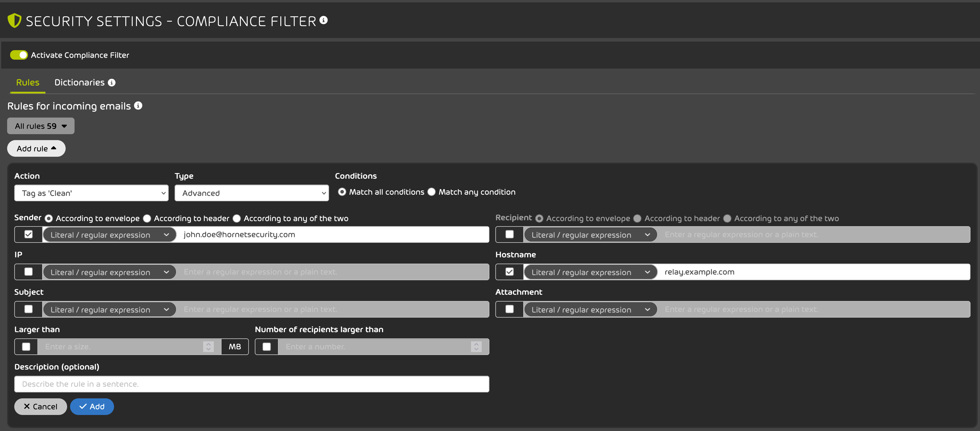Disable the Activate Compliance Filter switch

click(19, 55)
